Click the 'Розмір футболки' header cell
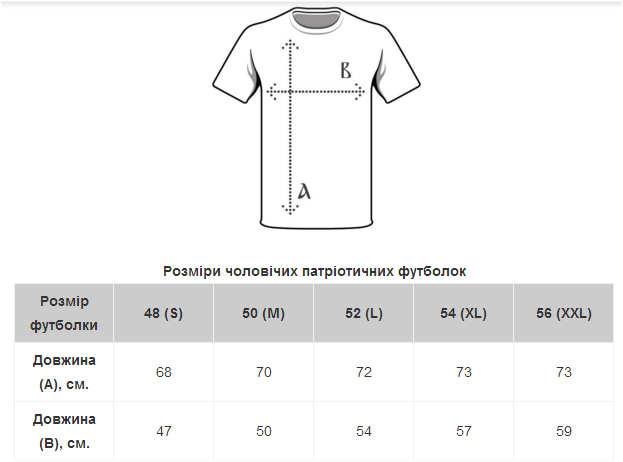The height and width of the screenshot is (462, 623). (x=64, y=313)
